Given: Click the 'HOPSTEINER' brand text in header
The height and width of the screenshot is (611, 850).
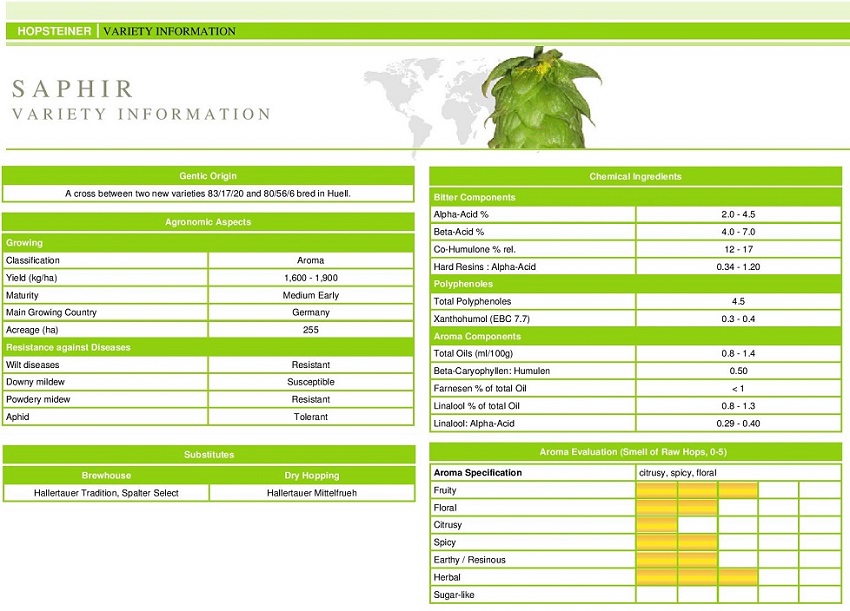Looking at the screenshot, I should tap(54, 31).
